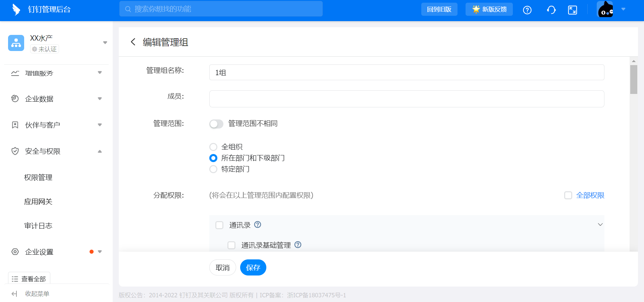Viewport: 644px width, 302px height.
Task: Click the search magnifier icon
Action: coord(128,9)
